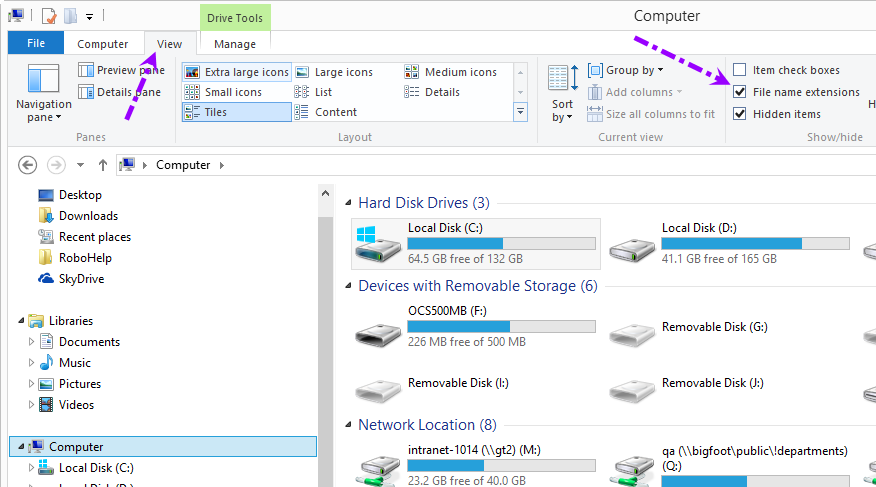
Task: Select OCS500MB (F:) removable drive
Action: (x=475, y=327)
